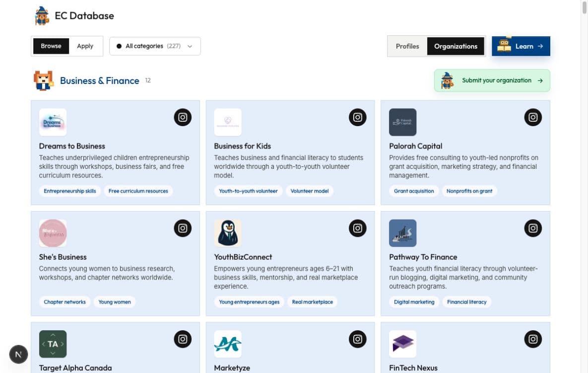Open the Business & Finance heading link
588x373 pixels.
pyautogui.click(x=99, y=80)
